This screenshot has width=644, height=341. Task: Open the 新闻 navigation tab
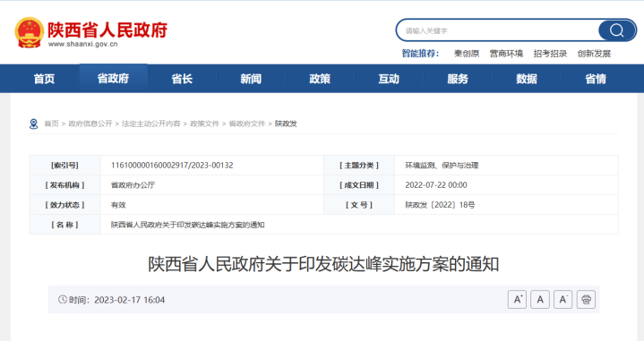(x=251, y=79)
